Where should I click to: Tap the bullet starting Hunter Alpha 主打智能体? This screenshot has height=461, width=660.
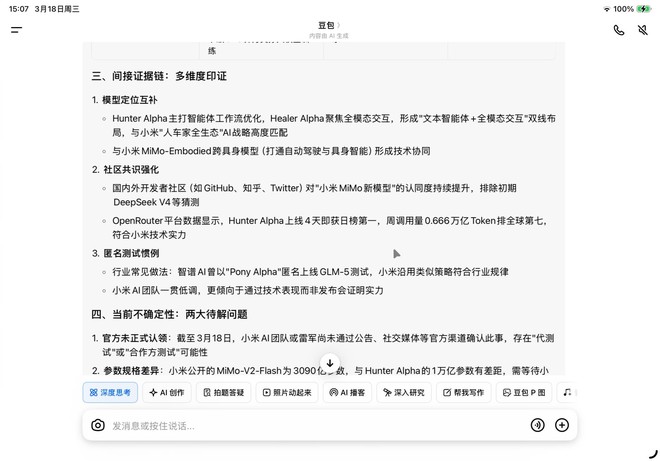coord(334,125)
